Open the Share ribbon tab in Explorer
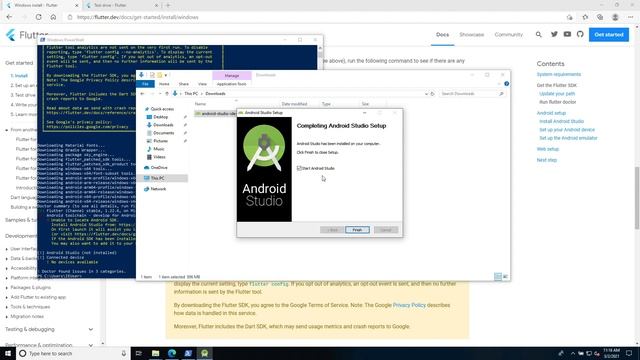This screenshot has height=360, width=640. pos(184,84)
